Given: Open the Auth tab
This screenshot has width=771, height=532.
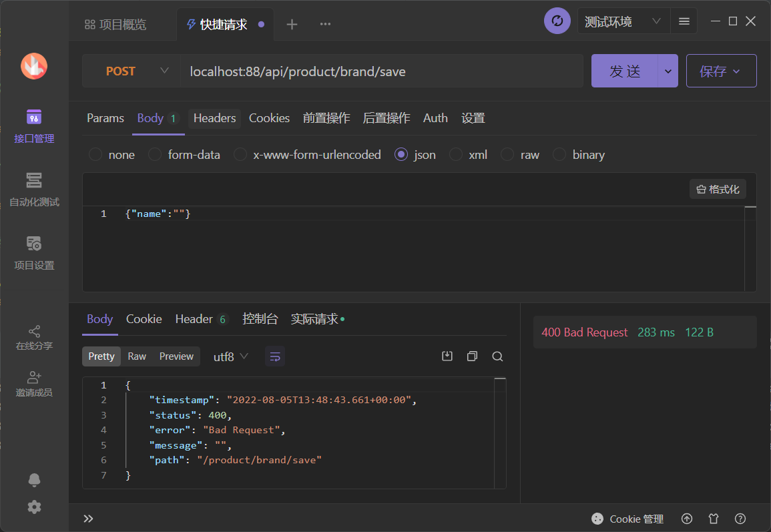Looking at the screenshot, I should click(x=435, y=118).
